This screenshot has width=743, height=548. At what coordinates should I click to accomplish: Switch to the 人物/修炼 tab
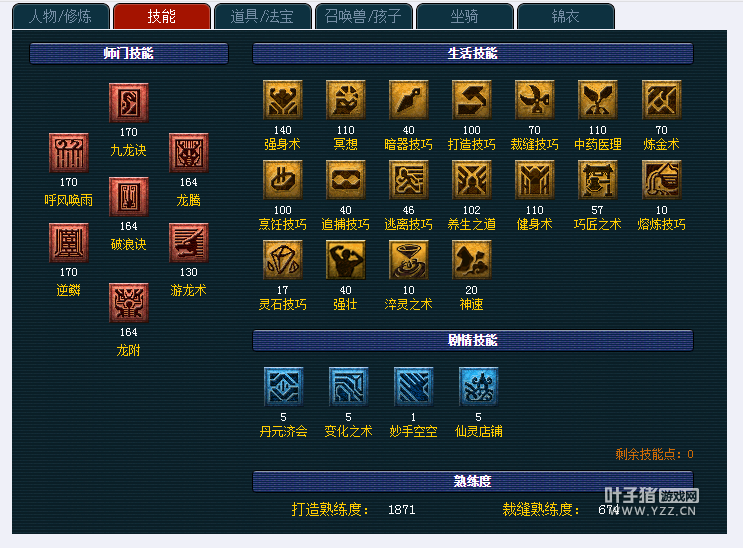pos(61,17)
